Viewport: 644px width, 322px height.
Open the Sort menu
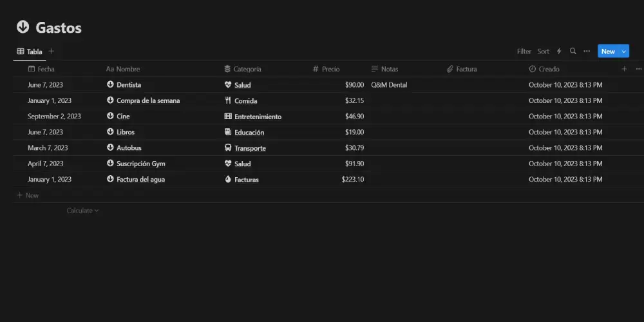(544, 52)
